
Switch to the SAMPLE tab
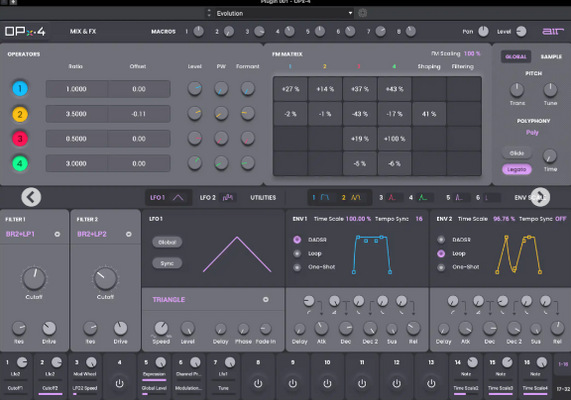(x=551, y=56)
